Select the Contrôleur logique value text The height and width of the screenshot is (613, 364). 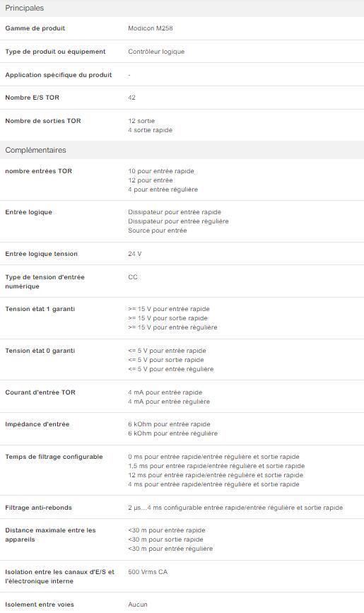tap(156, 52)
